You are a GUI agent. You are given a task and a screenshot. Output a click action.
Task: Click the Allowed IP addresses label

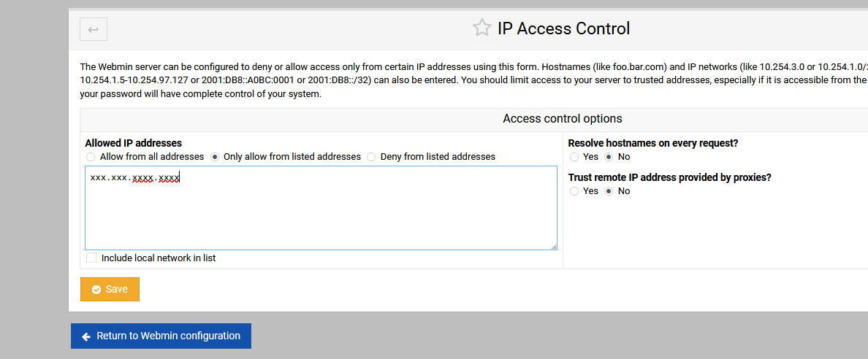point(133,143)
